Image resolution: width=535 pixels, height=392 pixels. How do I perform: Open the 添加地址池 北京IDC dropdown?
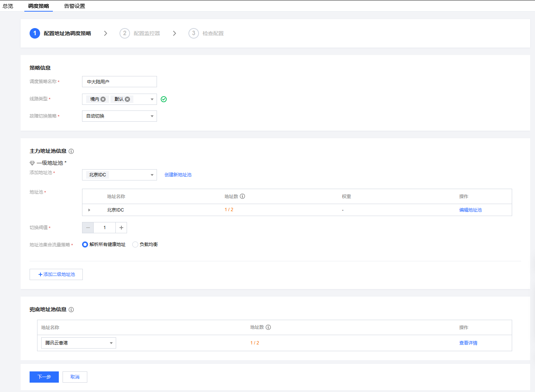point(120,175)
